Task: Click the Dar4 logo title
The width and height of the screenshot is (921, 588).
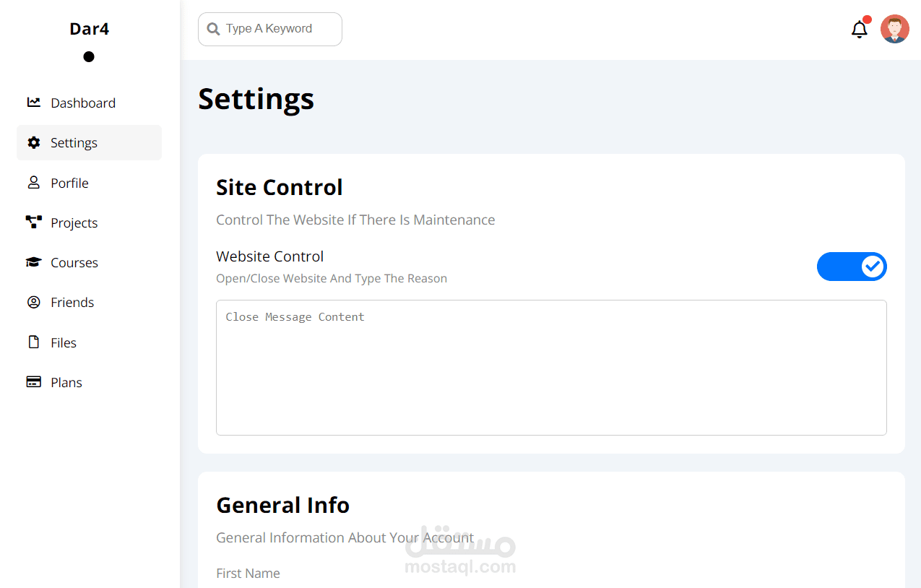Action: click(x=90, y=29)
